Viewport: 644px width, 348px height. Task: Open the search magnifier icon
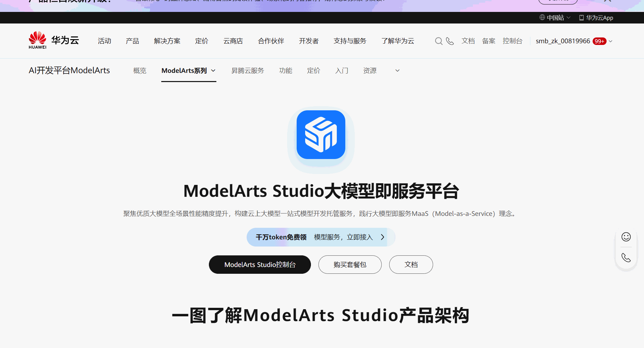click(x=439, y=41)
